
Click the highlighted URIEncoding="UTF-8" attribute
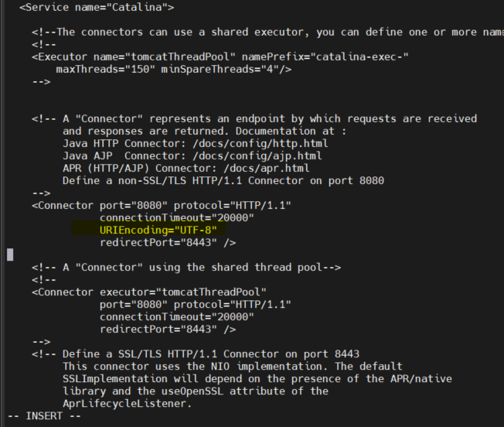point(158,231)
